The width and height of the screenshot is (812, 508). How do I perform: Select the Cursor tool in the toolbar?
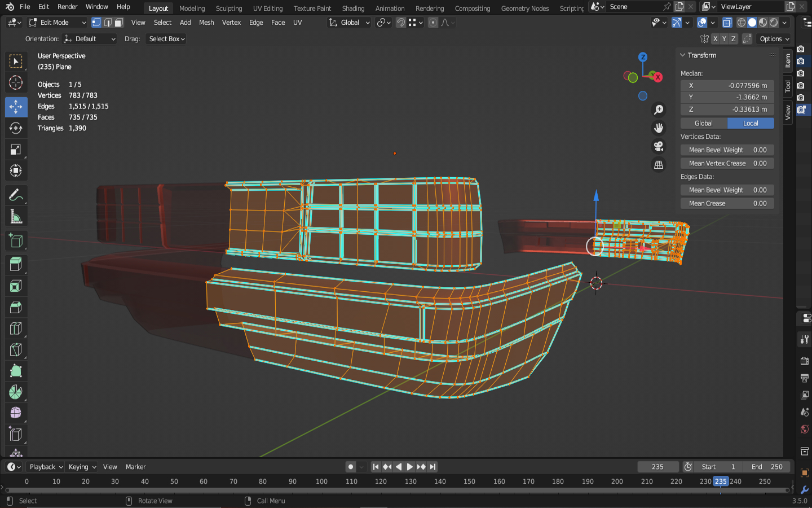coord(16,82)
